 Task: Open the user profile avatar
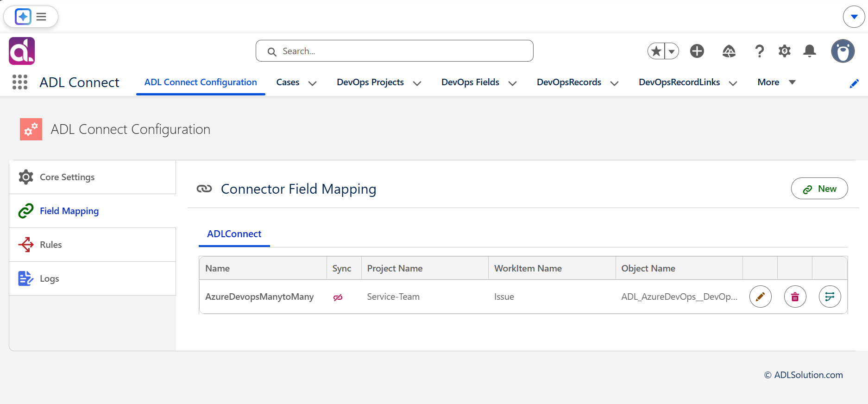pos(843,51)
